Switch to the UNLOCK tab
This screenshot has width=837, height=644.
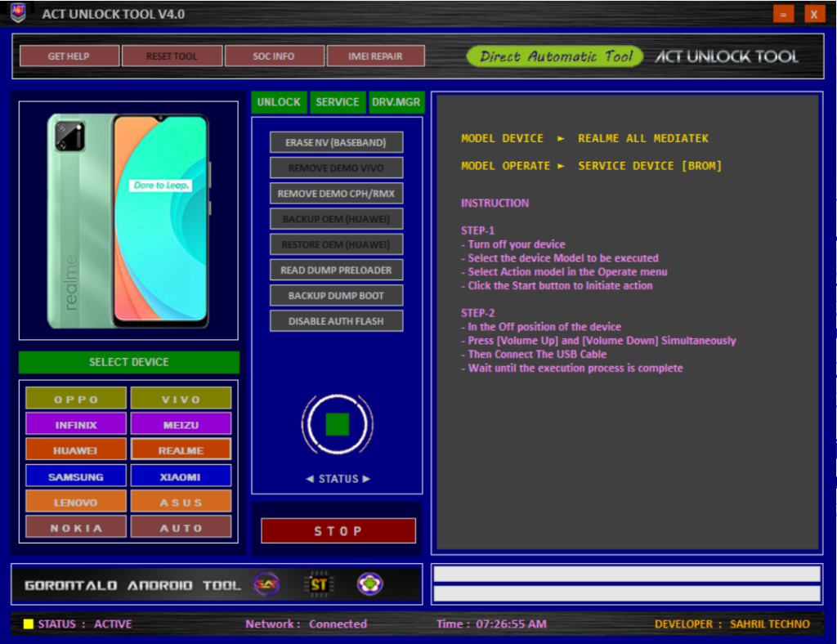279,102
